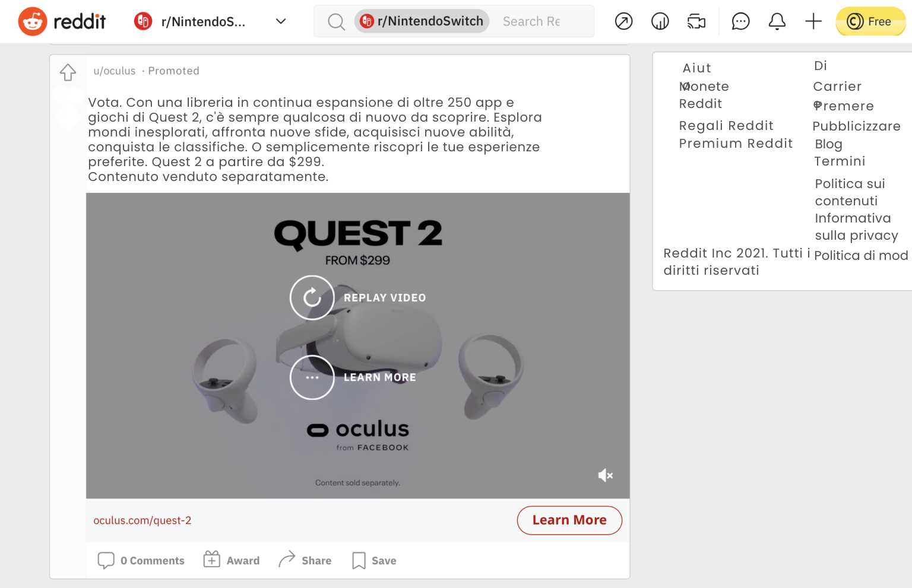Give an Award to the promoted post
Screen dimensions: 912x588
[x=231, y=560]
